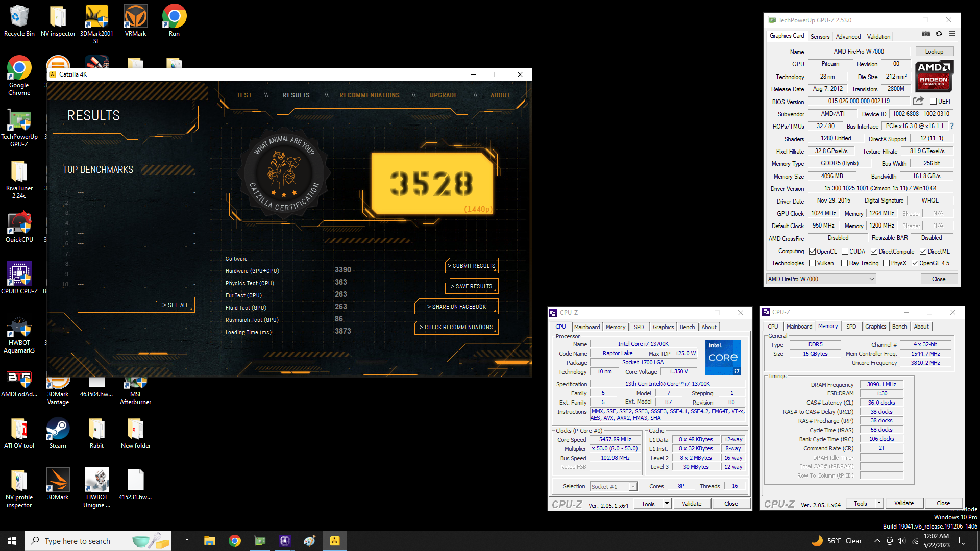Click CHECK RECOMMENDATIONS button
Image resolution: width=980 pixels, height=551 pixels.
(456, 327)
